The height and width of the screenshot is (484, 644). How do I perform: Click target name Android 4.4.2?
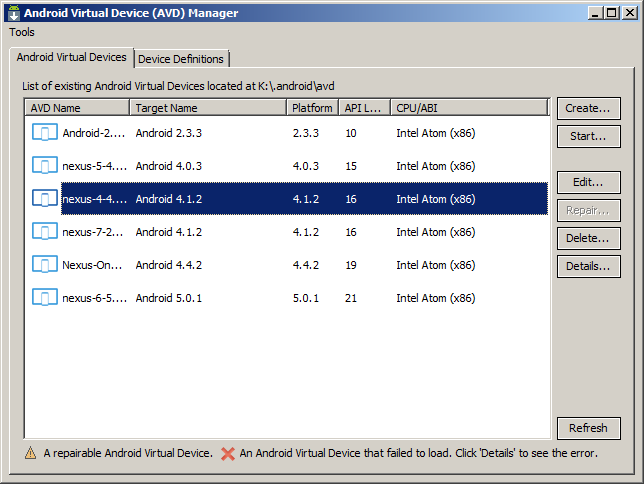pos(169,265)
